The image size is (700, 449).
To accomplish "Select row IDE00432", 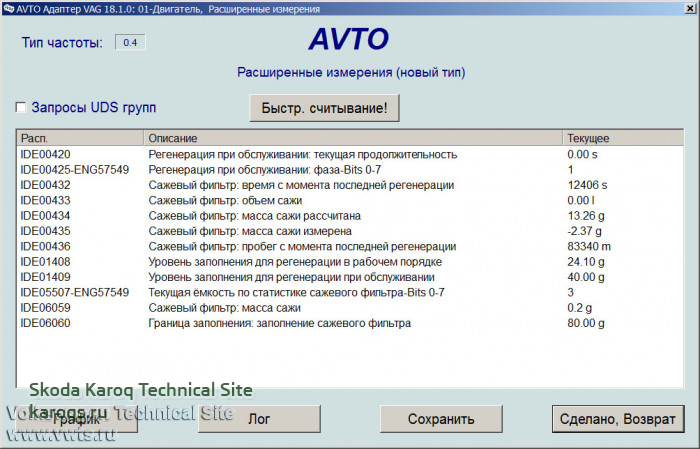I will pyautogui.click(x=350, y=185).
